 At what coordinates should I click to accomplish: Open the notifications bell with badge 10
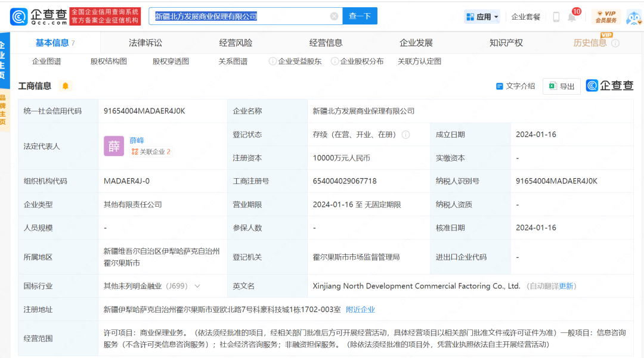coord(572,17)
